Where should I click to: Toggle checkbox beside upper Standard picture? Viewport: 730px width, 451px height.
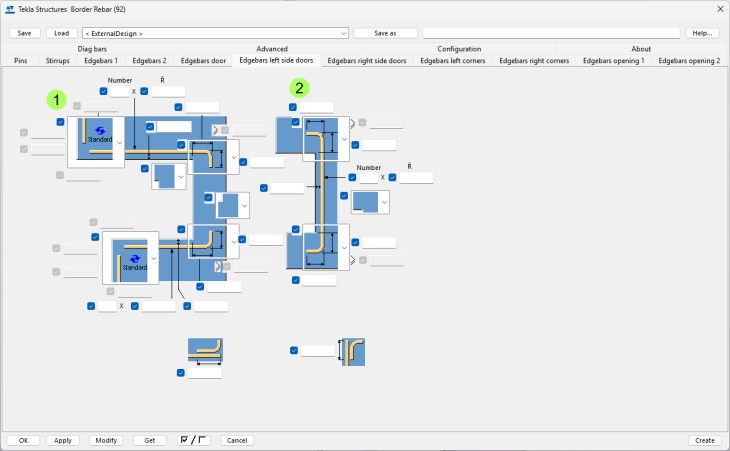(x=61, y=122)
